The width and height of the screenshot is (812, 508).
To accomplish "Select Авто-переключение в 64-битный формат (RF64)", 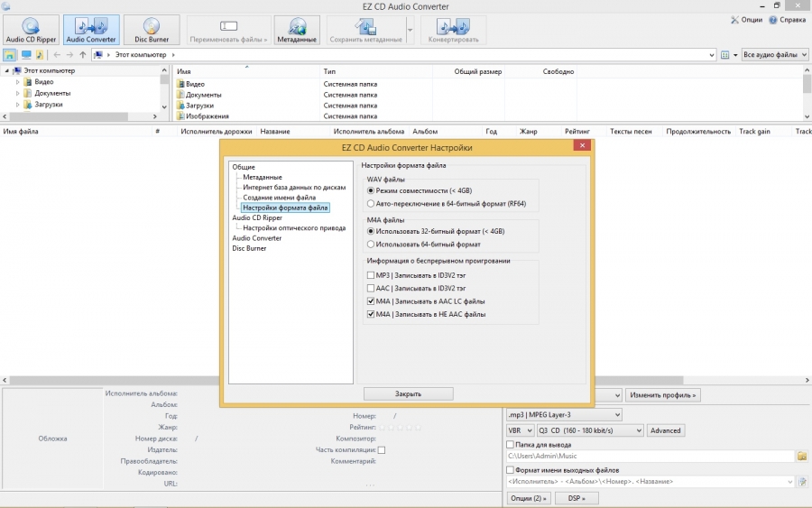I will pos(371,204).
